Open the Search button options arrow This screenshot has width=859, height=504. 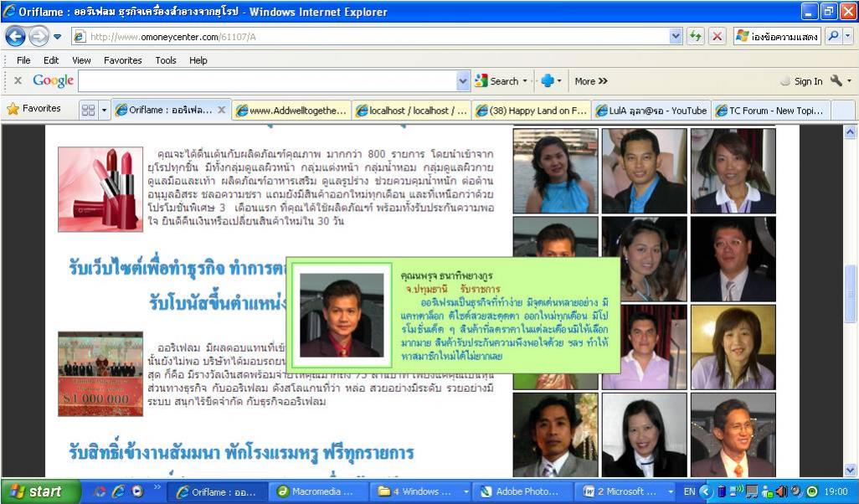525,81
